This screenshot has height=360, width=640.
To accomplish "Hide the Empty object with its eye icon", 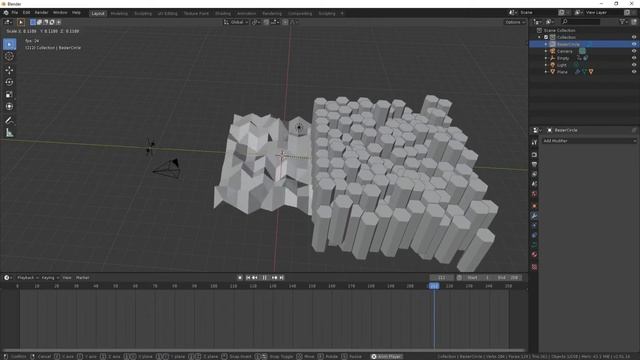I will click(634, 58).
